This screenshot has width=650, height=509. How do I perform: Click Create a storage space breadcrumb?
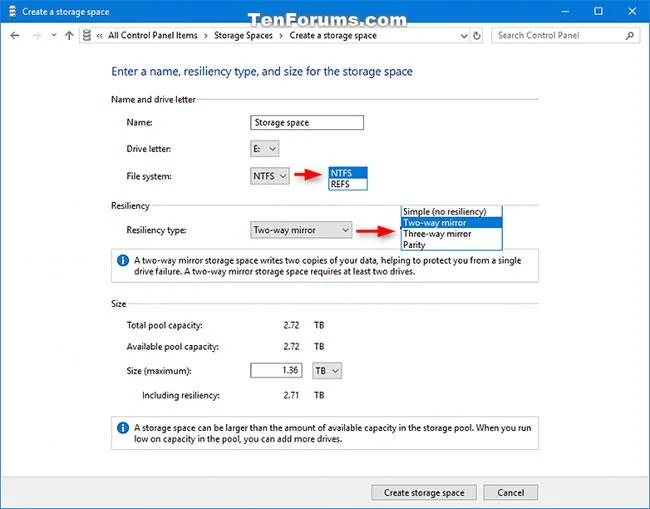[x=333, y=36]
